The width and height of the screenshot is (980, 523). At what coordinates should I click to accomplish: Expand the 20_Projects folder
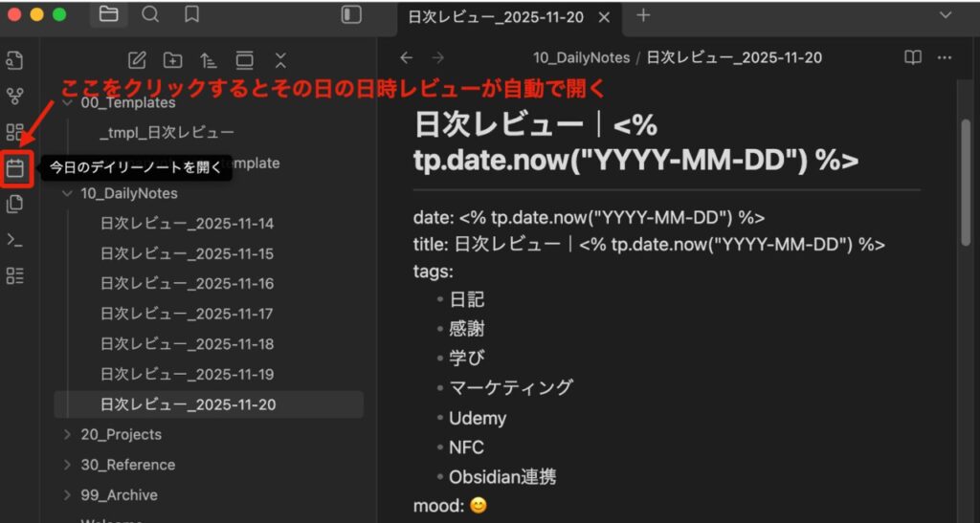(67, 435)
